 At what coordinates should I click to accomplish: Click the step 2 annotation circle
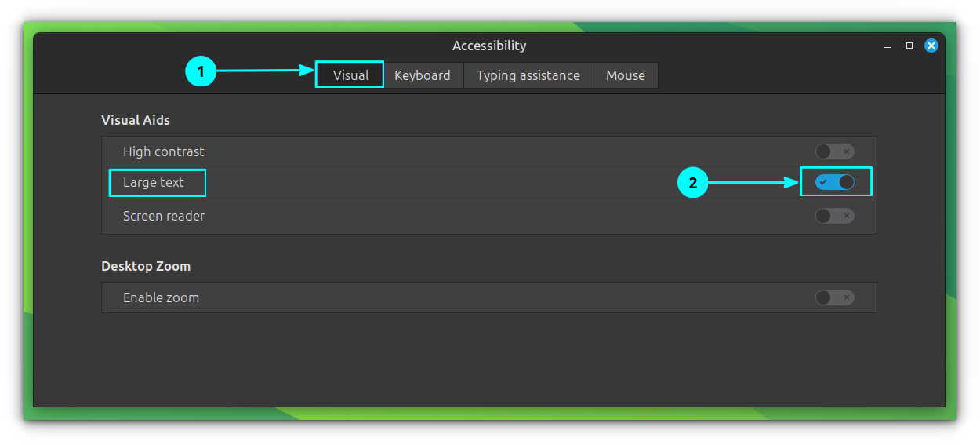coord(692,183)
